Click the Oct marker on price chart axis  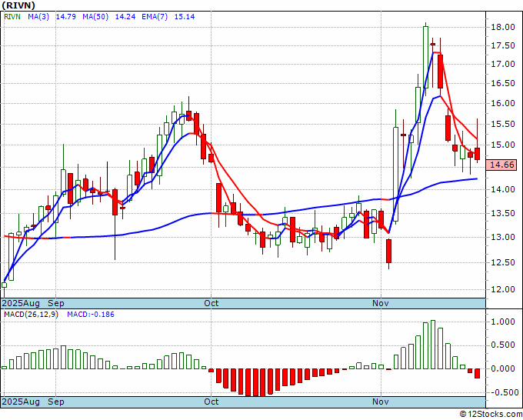coord(212,303)
